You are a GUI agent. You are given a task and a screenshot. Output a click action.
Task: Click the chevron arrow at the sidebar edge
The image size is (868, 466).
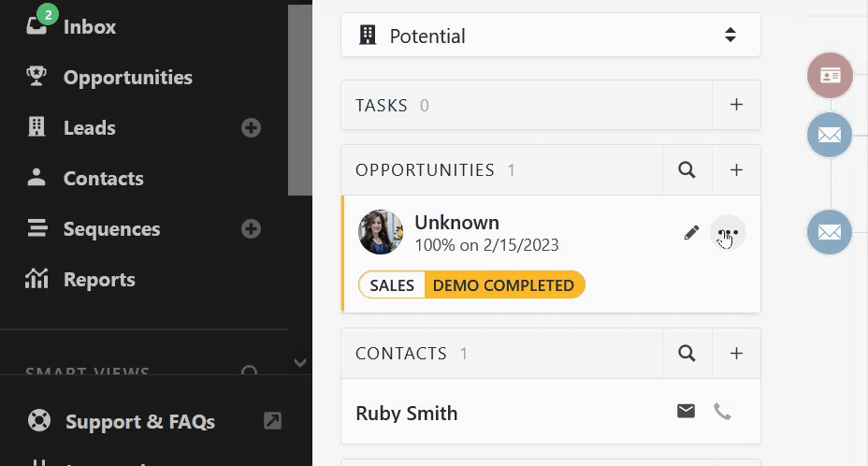(300, 362)
